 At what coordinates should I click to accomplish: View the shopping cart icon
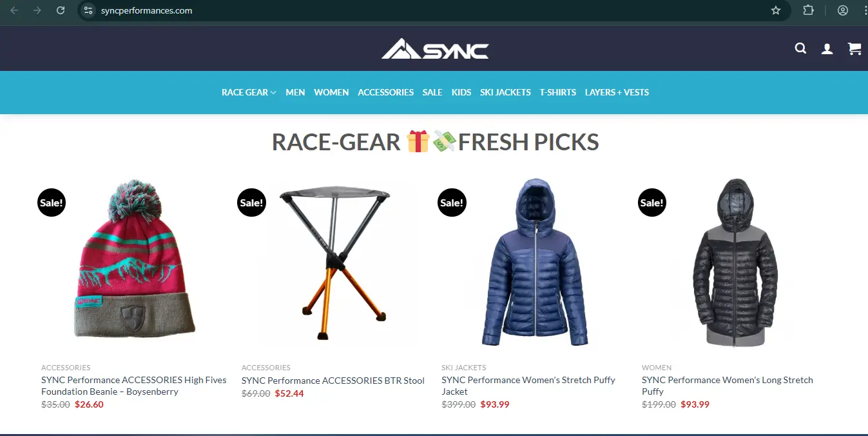coord(854,48)
